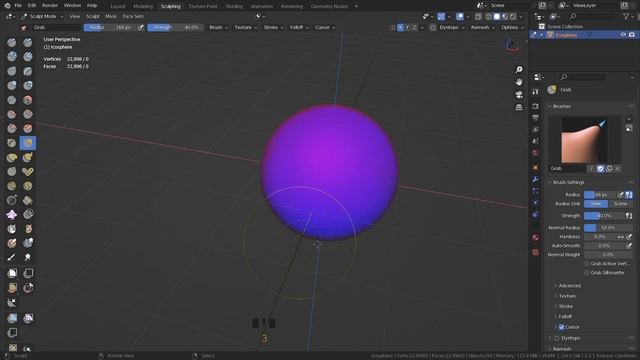Click Normal Radius slider in Brush Settings
The height and width of the screenshot is (360, 640).
click(608, 228)
